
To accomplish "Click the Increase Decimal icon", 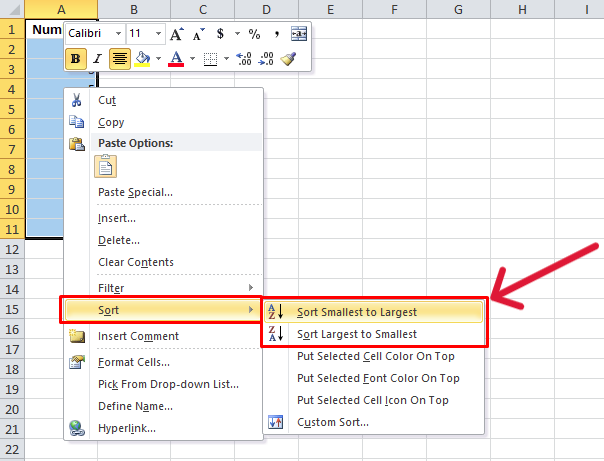I will 243,59.
